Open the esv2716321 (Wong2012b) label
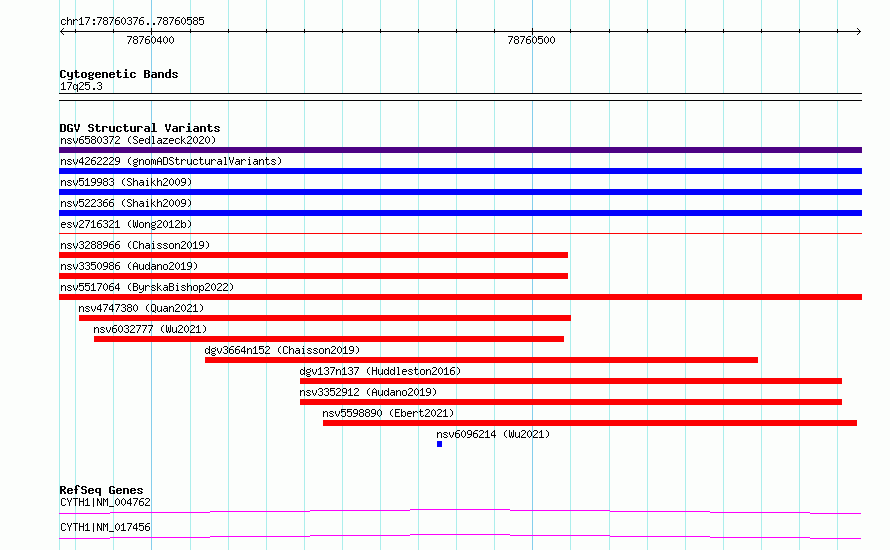This screenshot has height=550, width=890. click(x=126, y=224)
